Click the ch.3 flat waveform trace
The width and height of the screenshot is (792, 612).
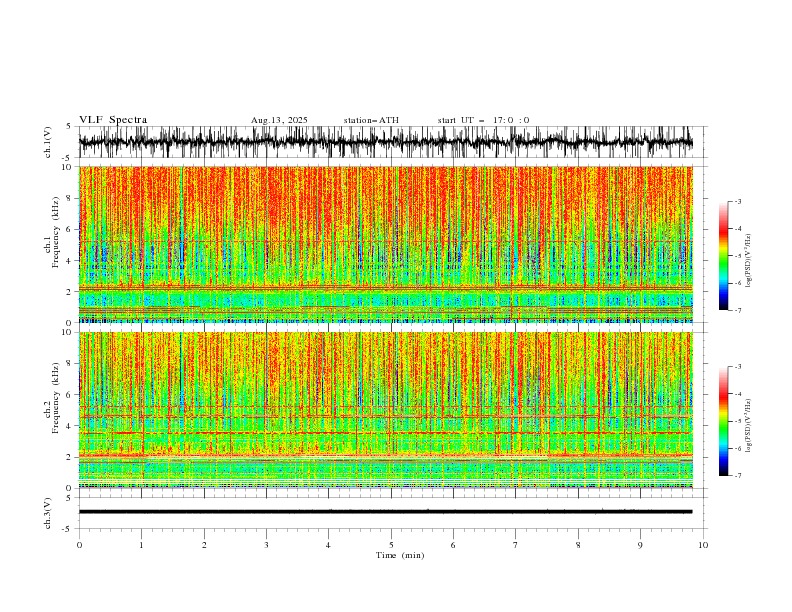coord(385,512)
